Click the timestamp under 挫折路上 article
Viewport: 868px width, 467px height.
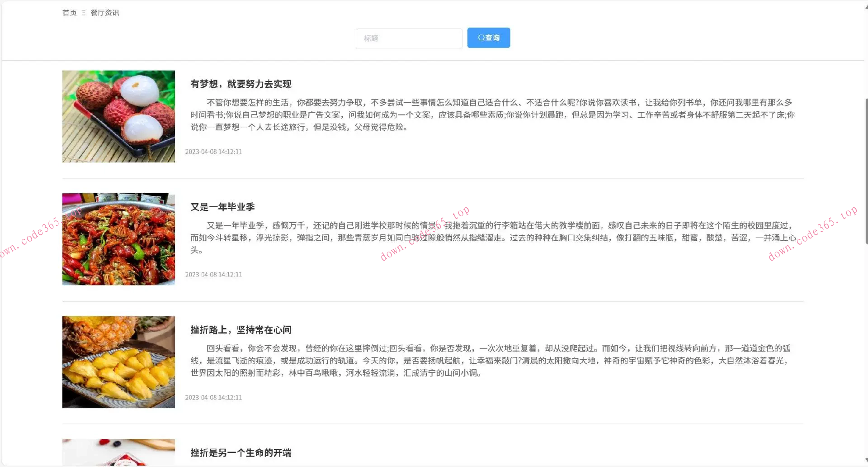click(x=213, y=397)
